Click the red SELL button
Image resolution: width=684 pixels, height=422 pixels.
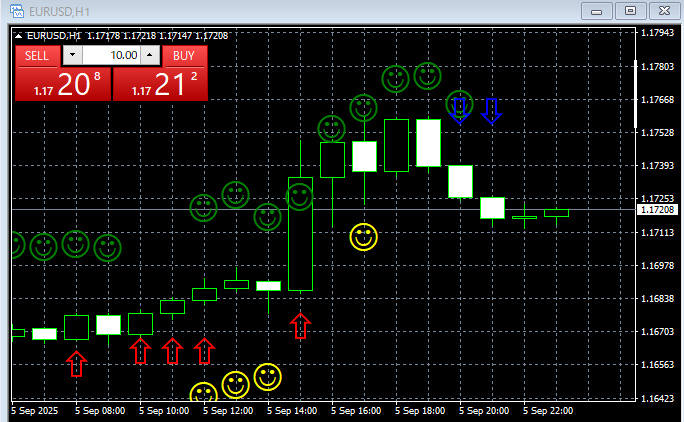(x=36, y=56)
